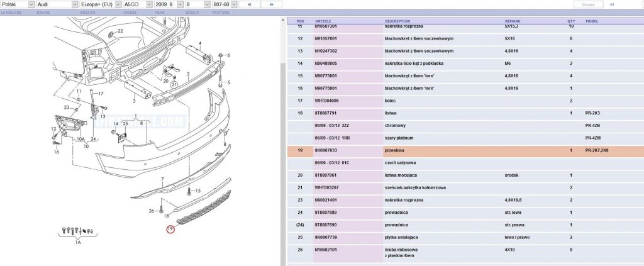
Task: Open the Picture dropdown showing 807-60
Action: pos(225,4)
